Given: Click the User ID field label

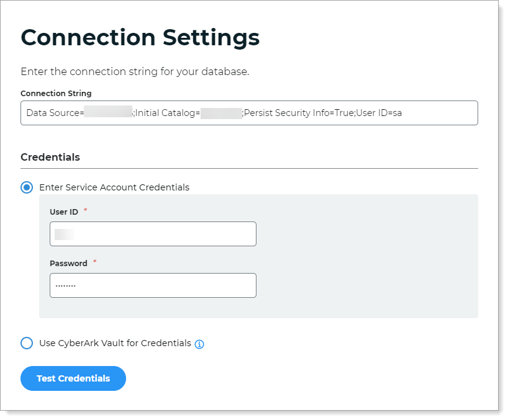Looking at the screenshot, I should pos(64,212).
